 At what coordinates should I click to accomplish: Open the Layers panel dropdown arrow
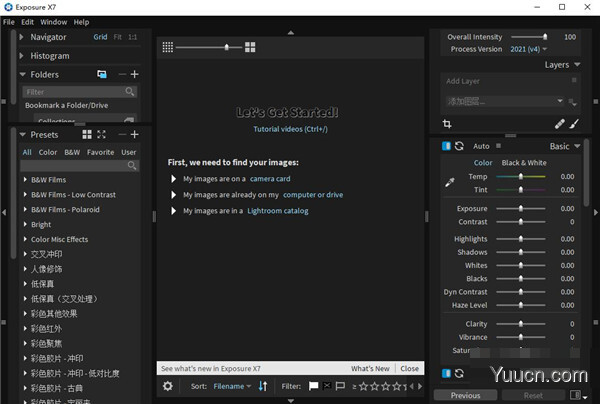click(x=577, y=65)
